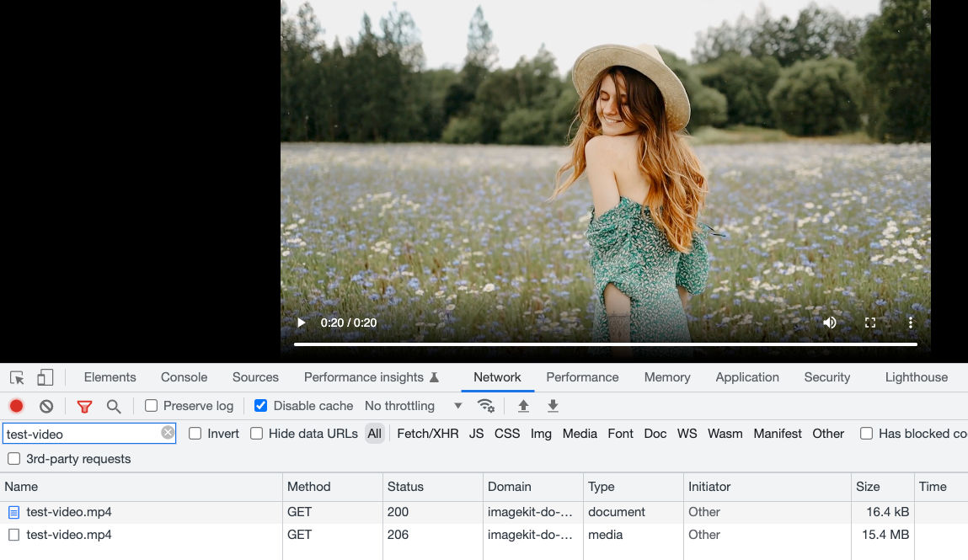Stop recording network log
Screen dimensions: 968x560
pos(16,406)
